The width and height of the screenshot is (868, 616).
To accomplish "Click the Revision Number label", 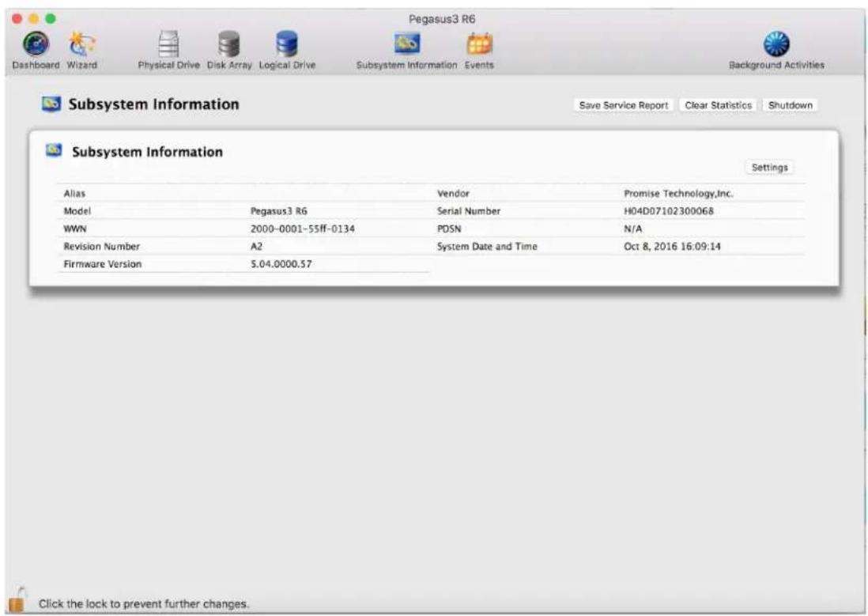I will click(101, 247).
